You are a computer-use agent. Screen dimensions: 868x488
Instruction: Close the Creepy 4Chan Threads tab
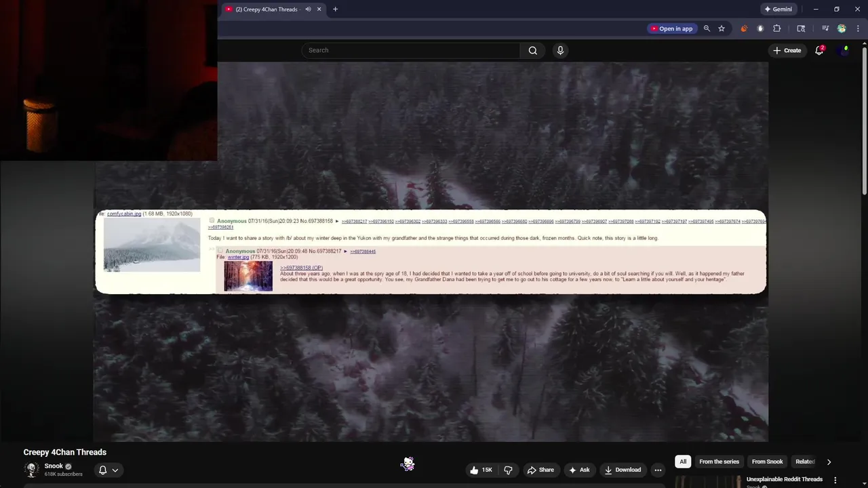(319, 9)
